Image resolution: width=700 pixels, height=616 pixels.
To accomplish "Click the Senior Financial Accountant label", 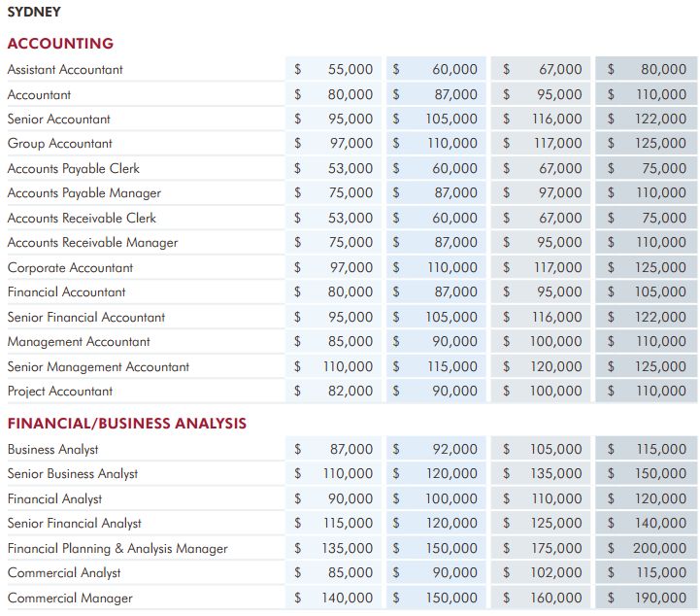I will point(86,317).
